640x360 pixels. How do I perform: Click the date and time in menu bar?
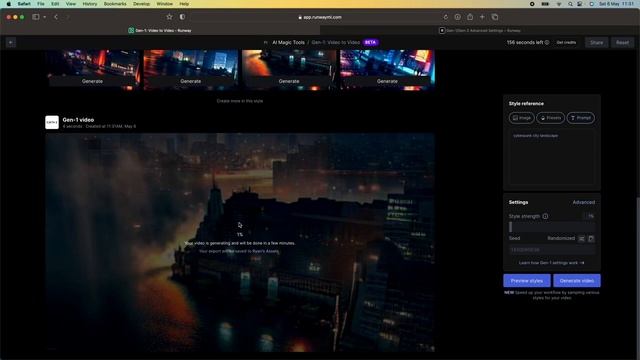tap(616, 4)
